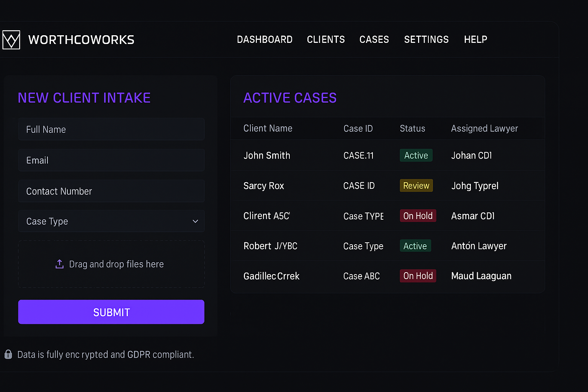
Task: Go to the Clients menu item
Action: 326,39
